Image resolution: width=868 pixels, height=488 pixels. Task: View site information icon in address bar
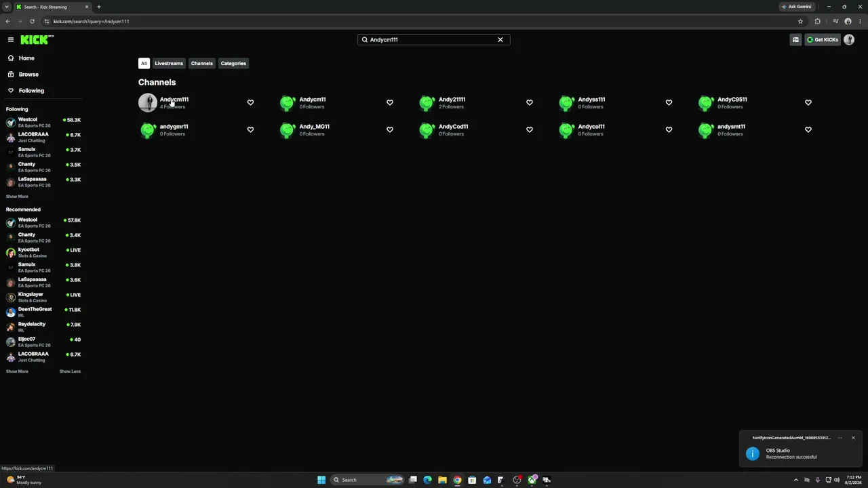pyautogui.click(x=46, y=21)
